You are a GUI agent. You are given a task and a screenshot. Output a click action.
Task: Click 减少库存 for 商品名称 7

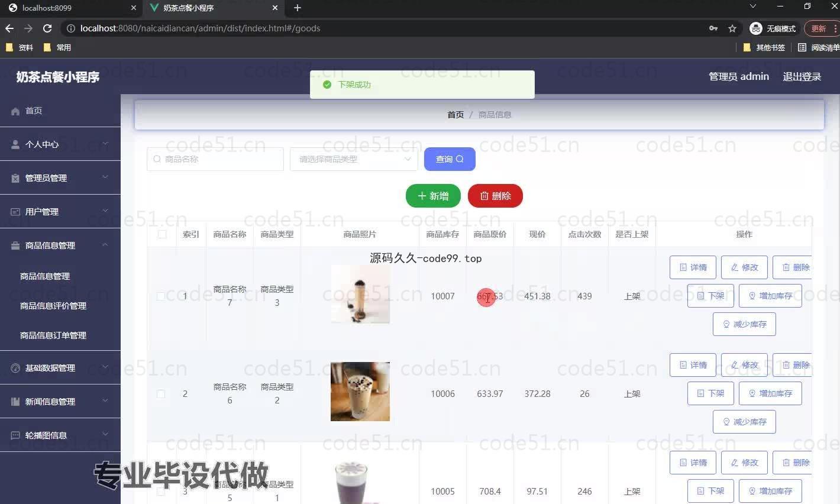coord(744,324)
